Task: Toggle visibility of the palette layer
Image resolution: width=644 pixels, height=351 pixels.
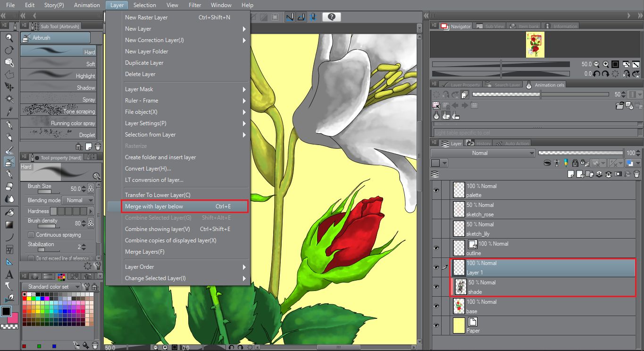Action: pos(436,190)
